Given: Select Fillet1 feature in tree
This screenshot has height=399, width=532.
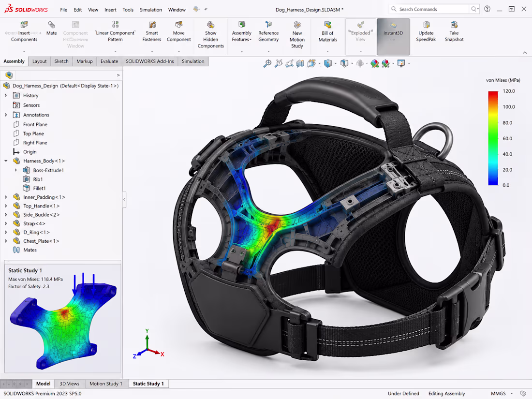Looking at the screenshot, I should [39, 188].
